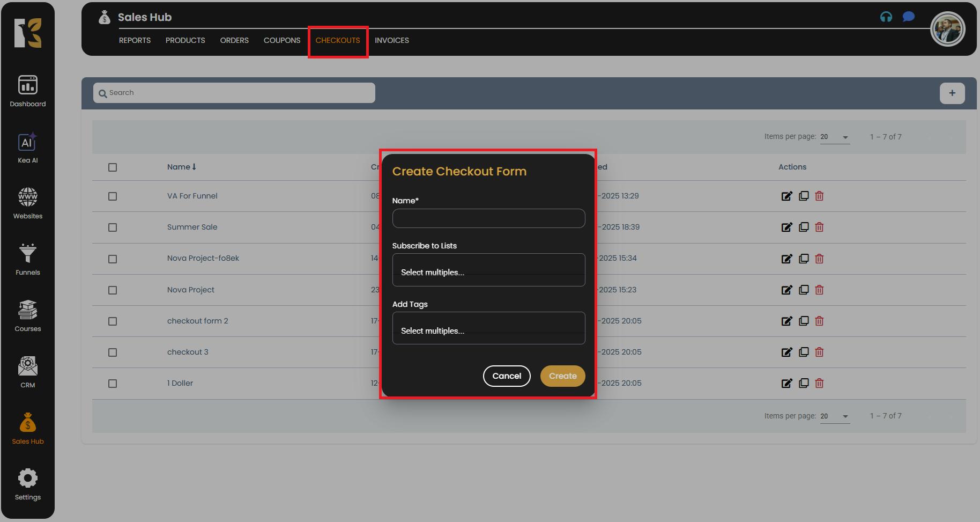Viewport: 980px width, 522px height.
Task: Click the Name input field
Action: coord(488,218)
